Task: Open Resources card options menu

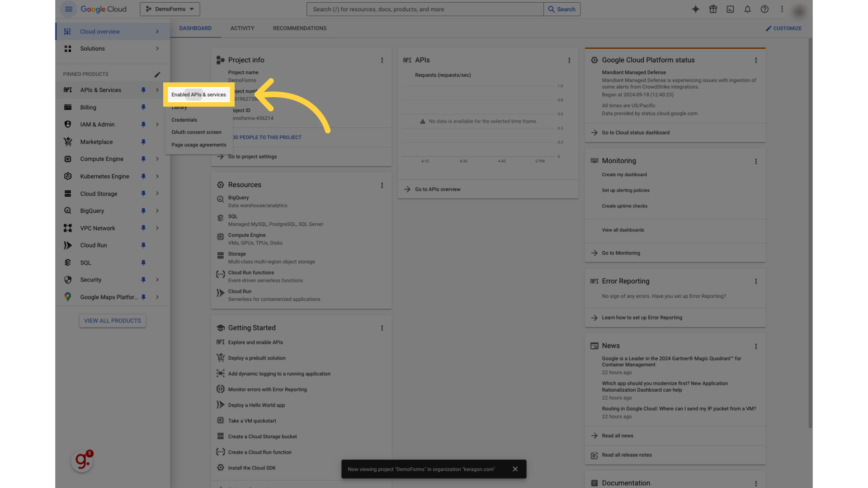Action: (382, 185)
